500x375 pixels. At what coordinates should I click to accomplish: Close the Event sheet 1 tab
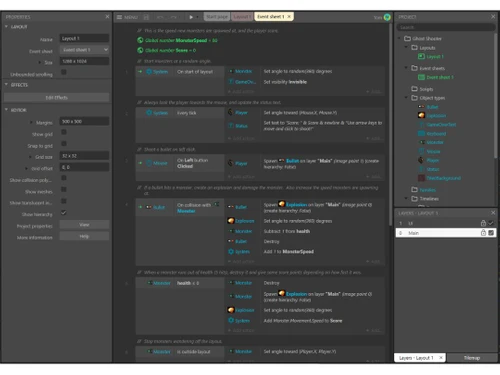point(289,16)
